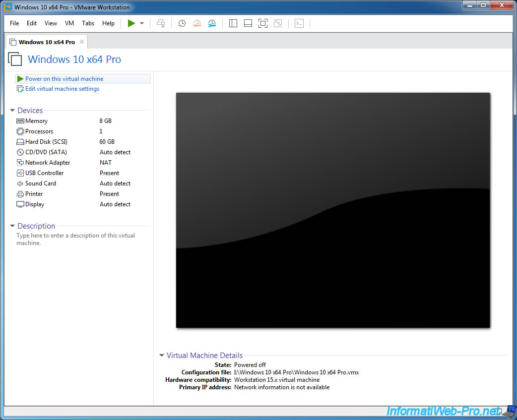Click the Memory device icon
The height and width of the screenshot is (420, 517).
pyautogui.click(x=20, y=121)
